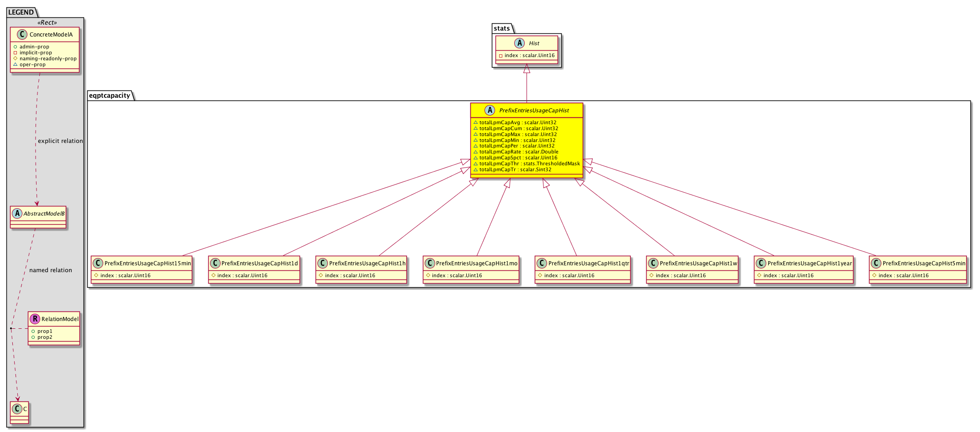Select the eqptcapacity package tab
The image size is (980, 432).
tap(109, 95)
